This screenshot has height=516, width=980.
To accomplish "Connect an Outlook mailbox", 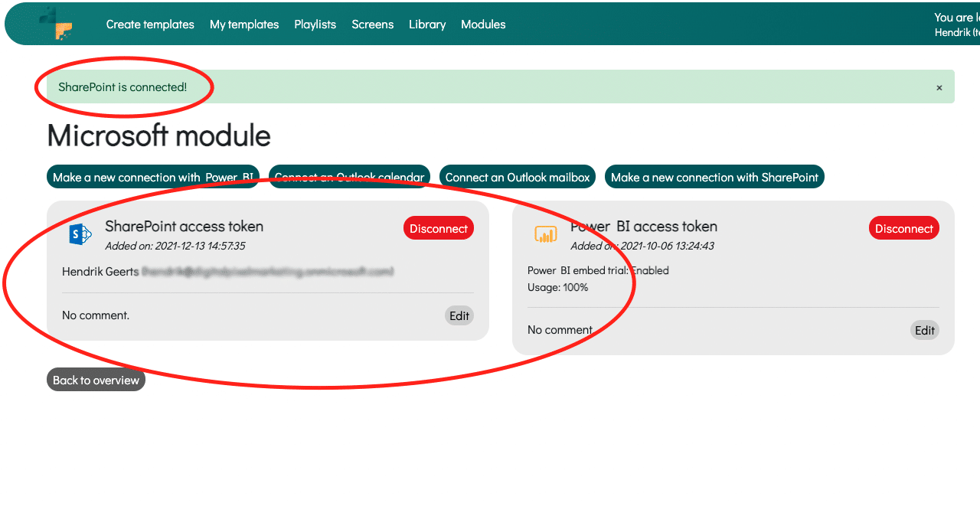I will click(x=518, y=177).
